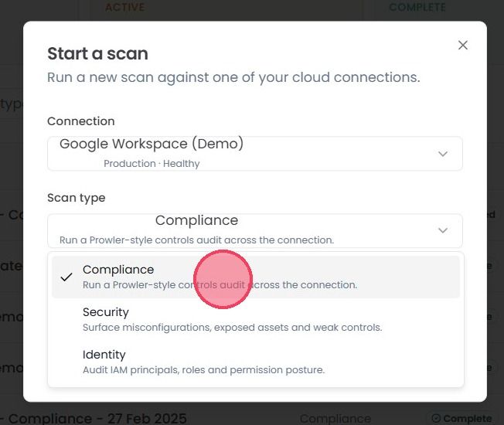
Task: Click the selected Compliance value in the Scan type box
Action: [x=196, y=220]
